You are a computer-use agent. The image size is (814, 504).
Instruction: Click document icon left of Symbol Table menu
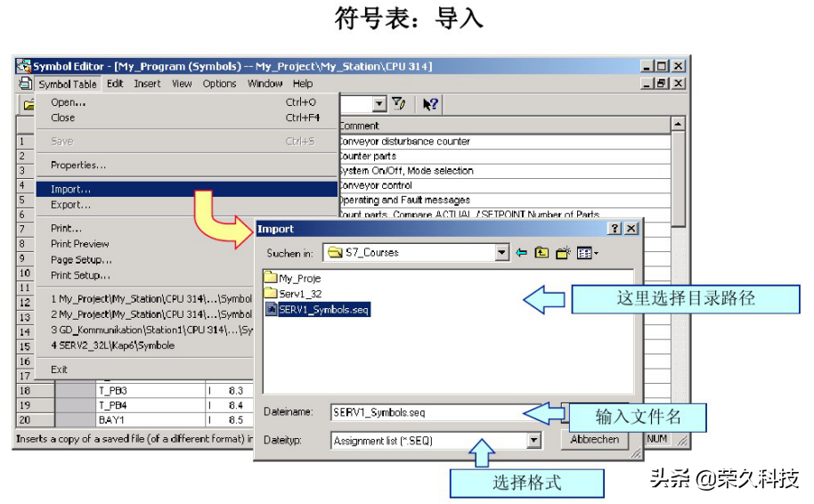point(25,83)
